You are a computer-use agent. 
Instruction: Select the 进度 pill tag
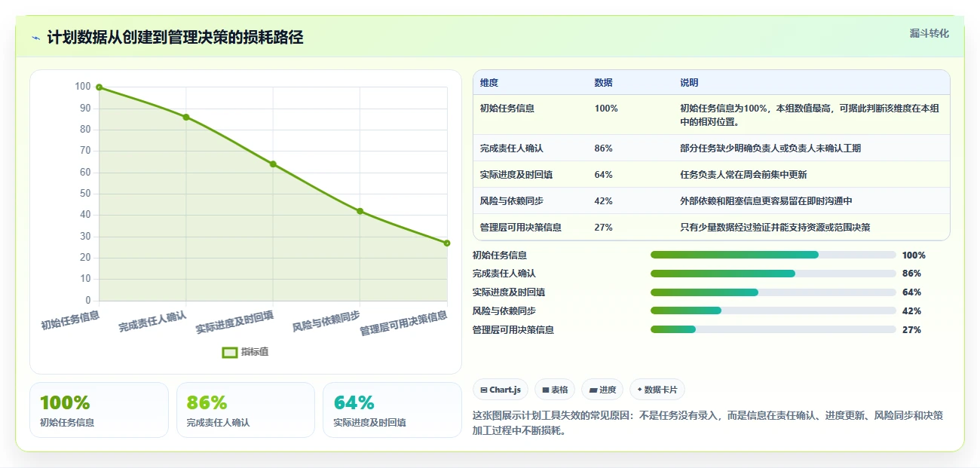pos(602,390)
